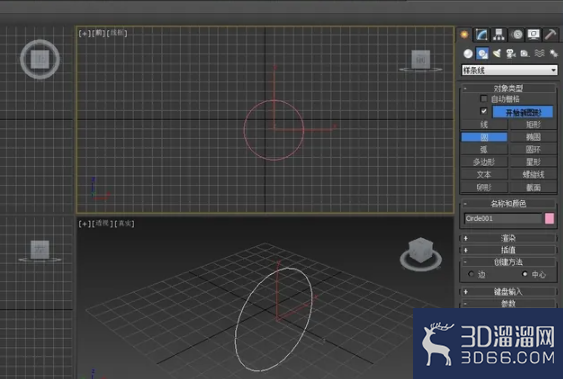
Task: Click the highlighted 圆 circle button
Action: point(484,137)
